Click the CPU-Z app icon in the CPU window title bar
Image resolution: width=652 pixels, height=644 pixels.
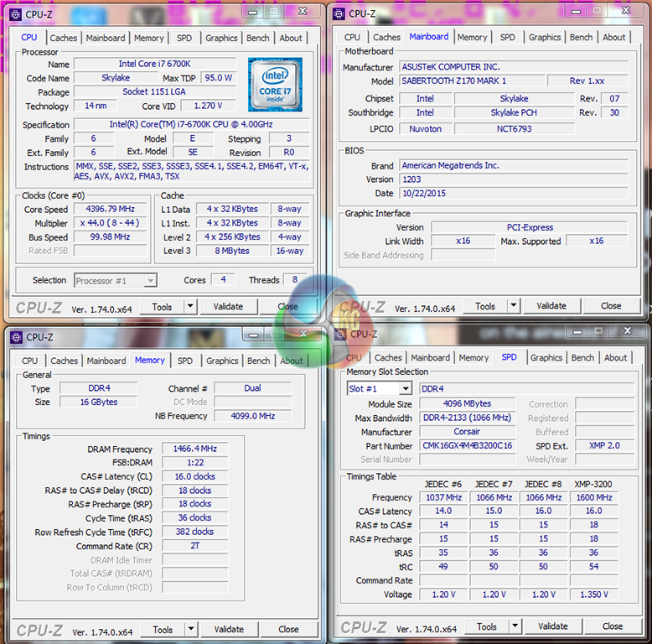tap(16, 14)
